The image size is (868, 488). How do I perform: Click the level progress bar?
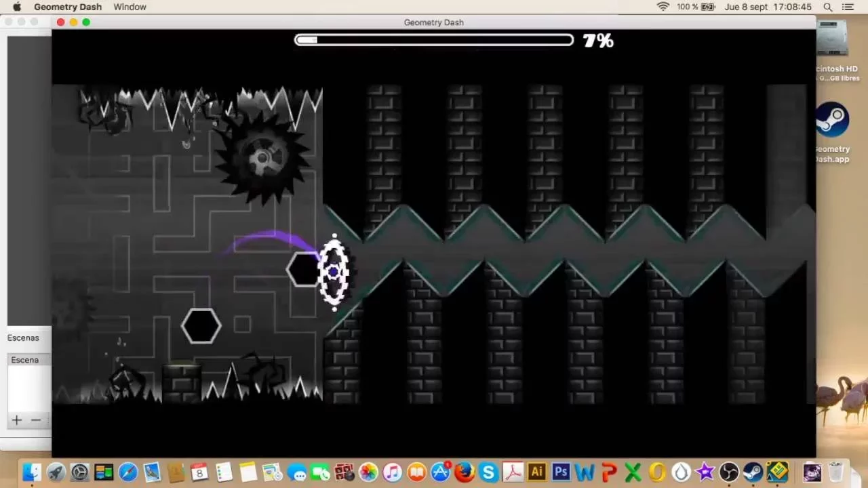434,40
